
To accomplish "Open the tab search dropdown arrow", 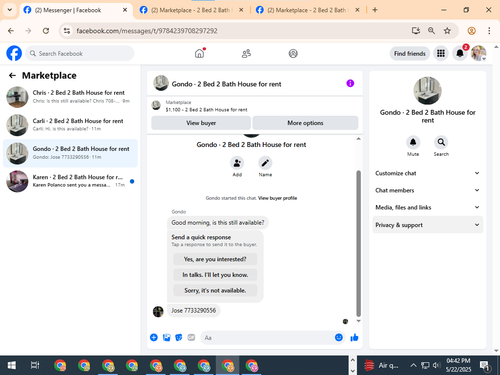I will (10, 10).
